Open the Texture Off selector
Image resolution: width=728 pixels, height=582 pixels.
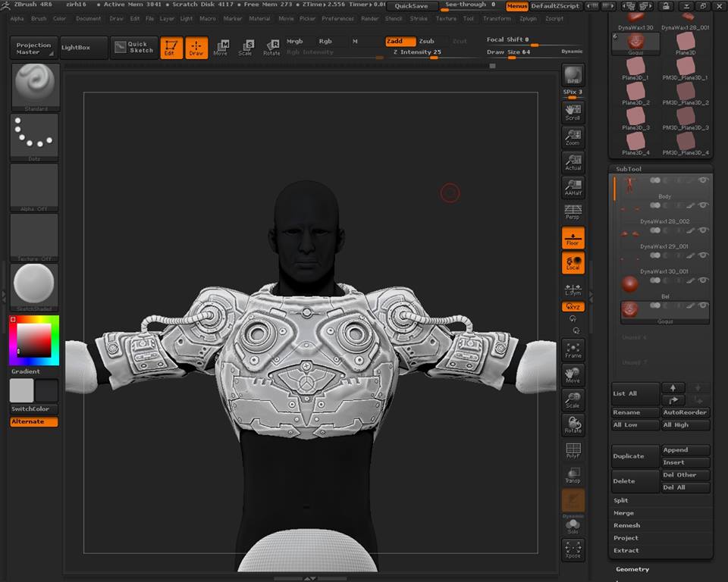[35, 238]
